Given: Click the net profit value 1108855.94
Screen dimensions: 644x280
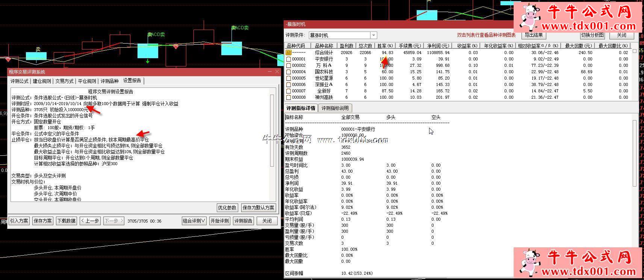Looking at the screenshot, I should coord(438,53).
